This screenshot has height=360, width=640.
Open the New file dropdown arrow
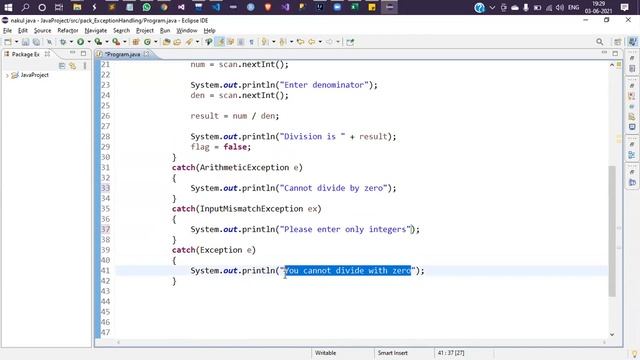(x=16, y=42)
